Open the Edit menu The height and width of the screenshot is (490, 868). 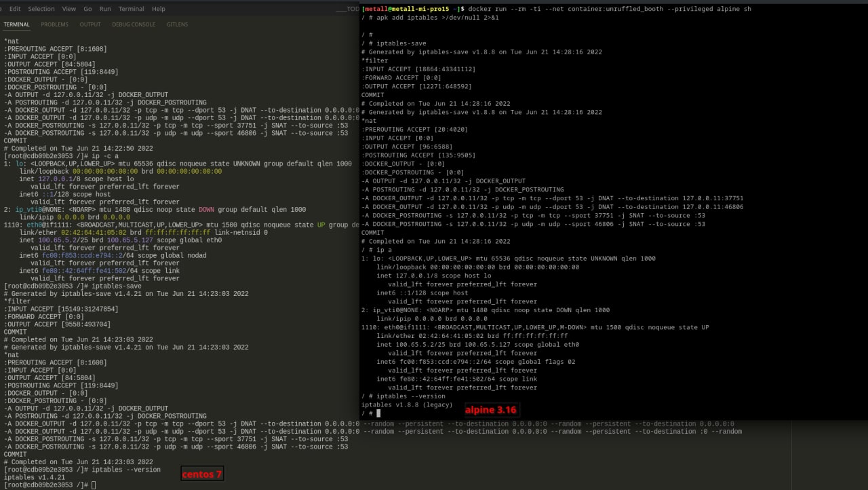pos(15,9)
